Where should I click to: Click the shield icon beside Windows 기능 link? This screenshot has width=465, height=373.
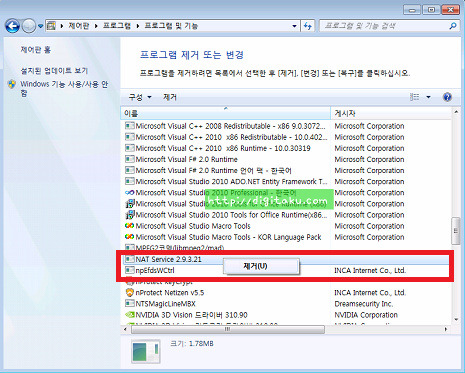[12, 84]
